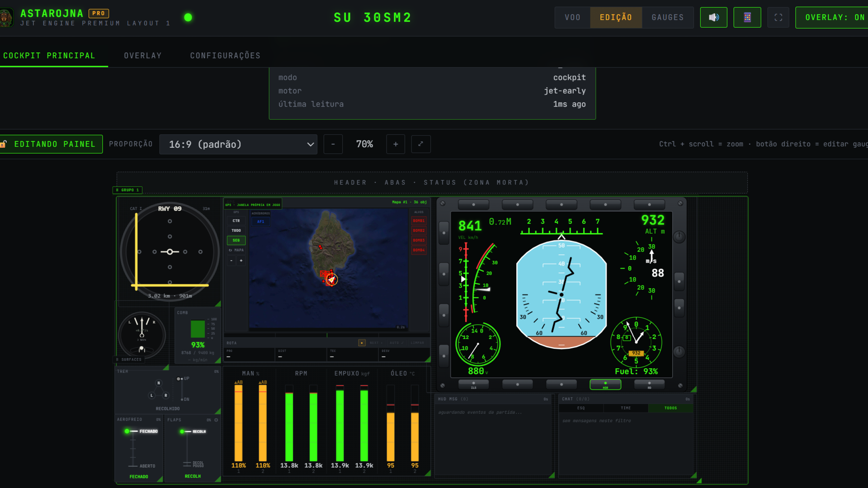Click the fullscreen brackets icon
This screenshot has height=488, width=868.
(x=778, y=18)
